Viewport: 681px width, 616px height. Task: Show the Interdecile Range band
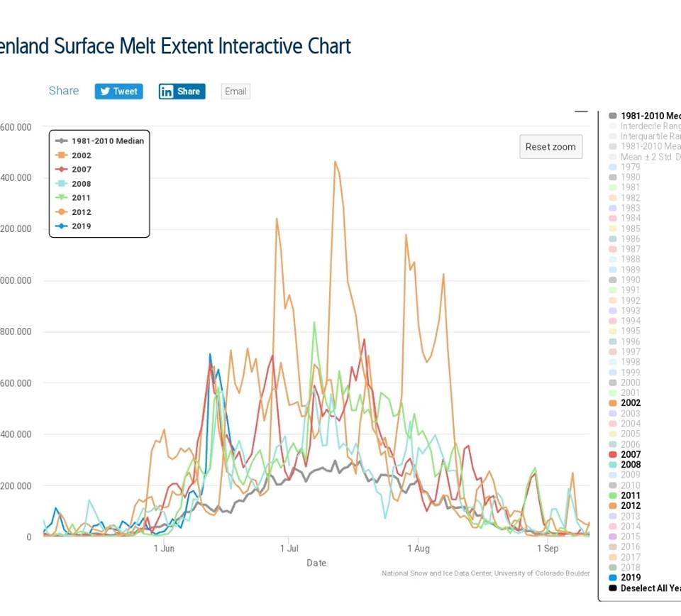pos(649,126)
